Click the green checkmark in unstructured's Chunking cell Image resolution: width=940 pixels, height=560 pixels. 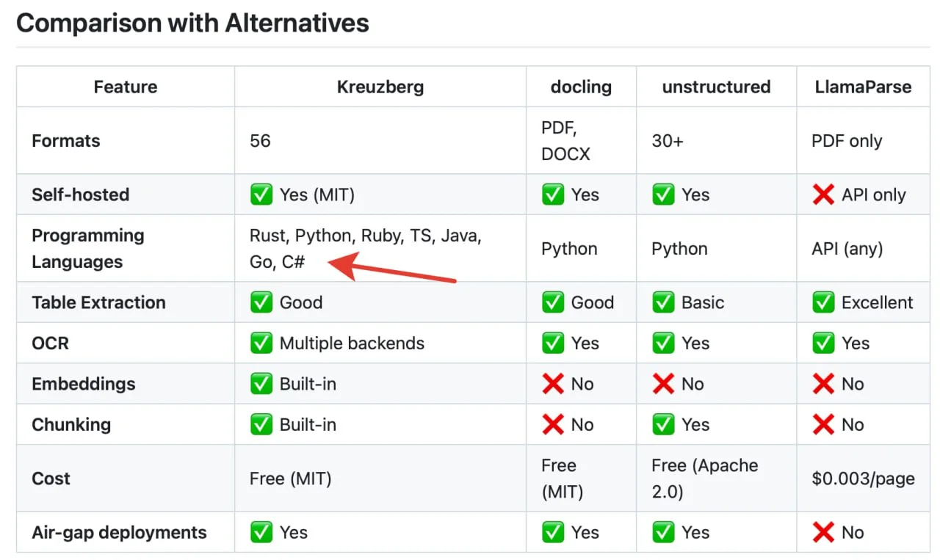pos(663,425)
